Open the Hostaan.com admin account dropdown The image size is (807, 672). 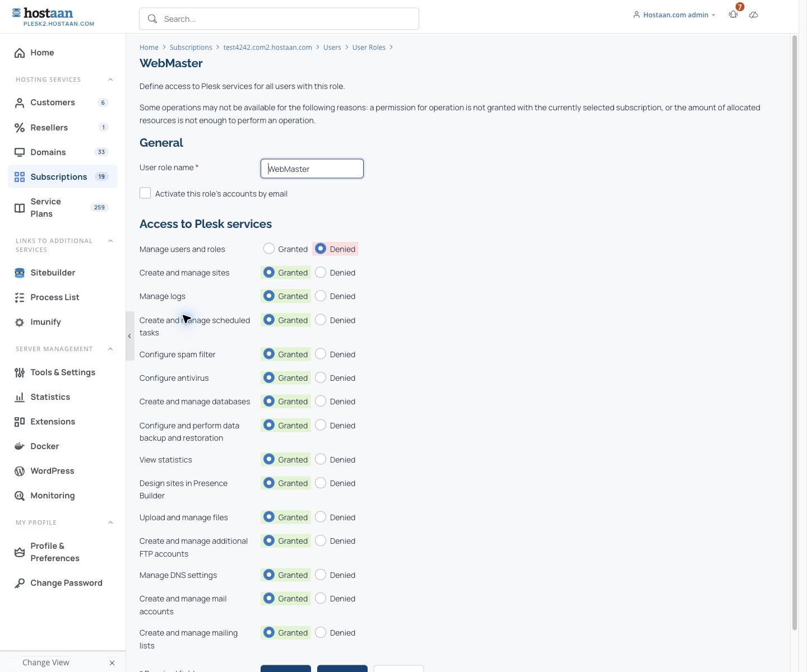click(x=674, y=15)
